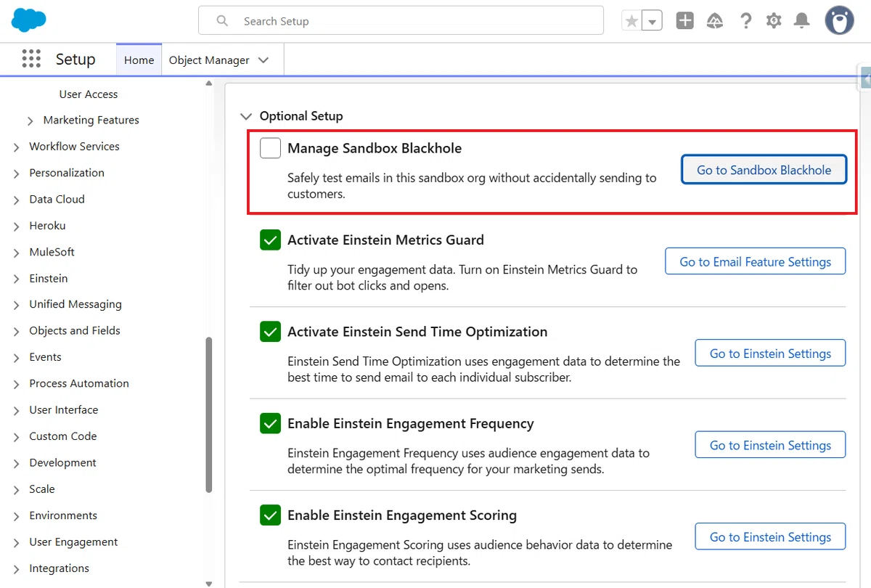Open the Object Manager tab dropdown chevron
This screenshot has height=588, width=871.
click(263, 60)
